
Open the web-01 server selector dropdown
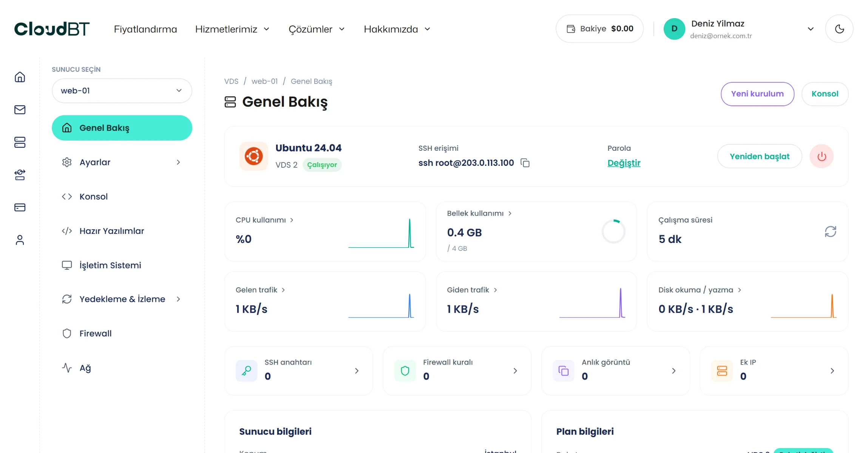122,91
